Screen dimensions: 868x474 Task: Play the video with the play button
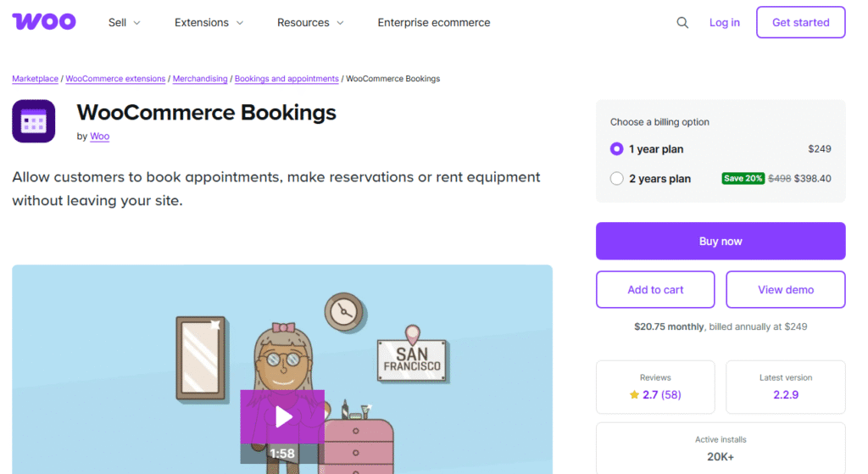point(282,416)
